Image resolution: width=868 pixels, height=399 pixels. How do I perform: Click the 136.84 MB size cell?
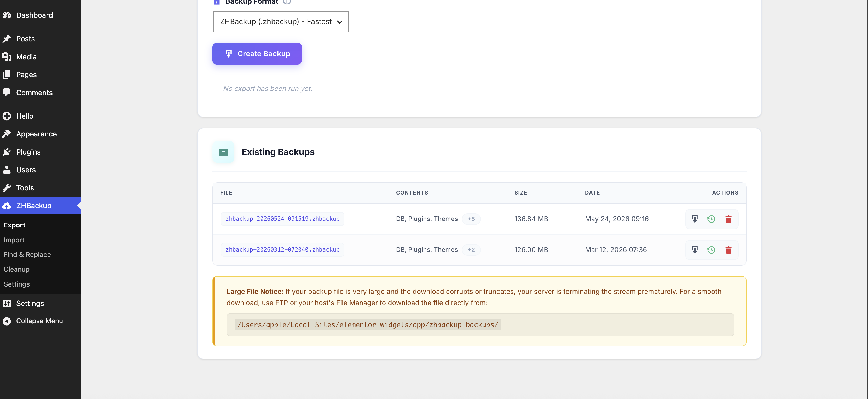(x=531, y=219)
